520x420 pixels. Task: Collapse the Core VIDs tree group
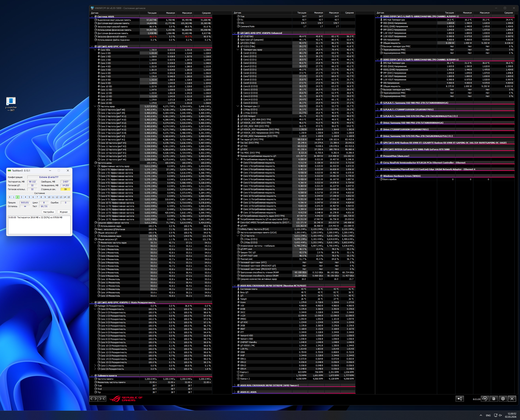(95, 50)
